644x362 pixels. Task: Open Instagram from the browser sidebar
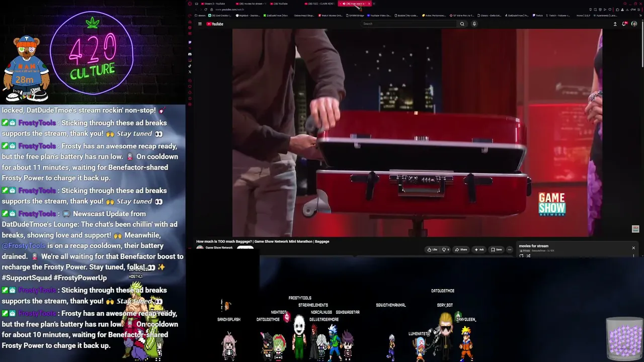click(190, 60)
